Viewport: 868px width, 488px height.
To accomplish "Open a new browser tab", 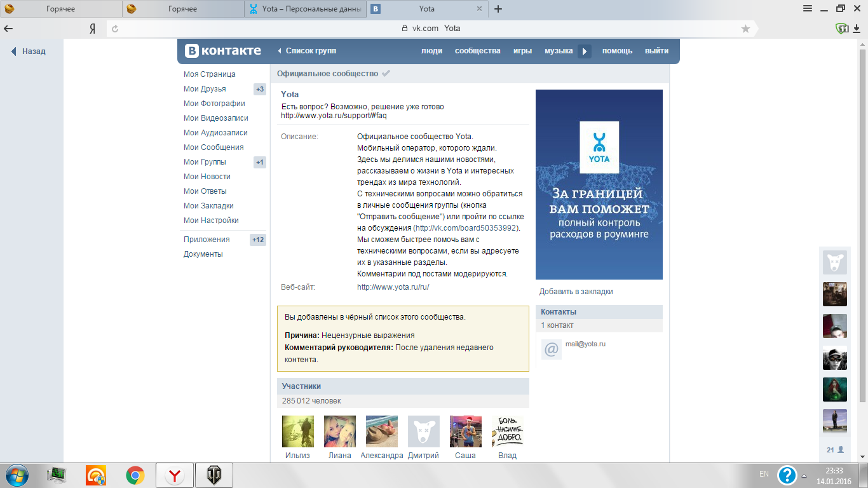I will pos(498,9).
